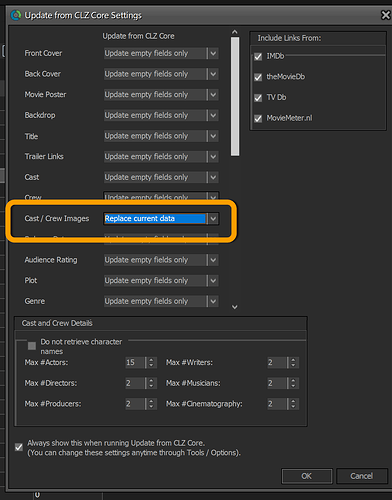Uncheck the IMDb links checkbox
Viewport: 392px width, 500px height.
pyautogui.click(x=258, y=57)
